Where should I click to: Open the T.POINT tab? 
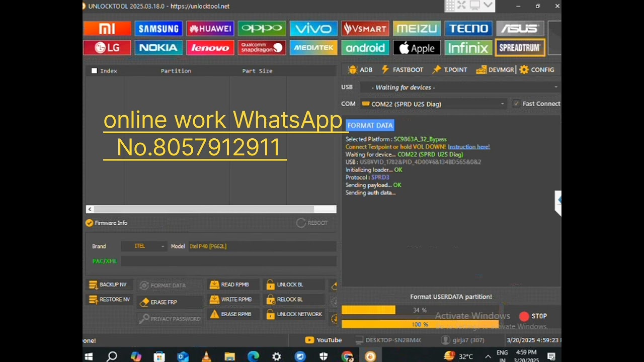click(x=450, y=70)
